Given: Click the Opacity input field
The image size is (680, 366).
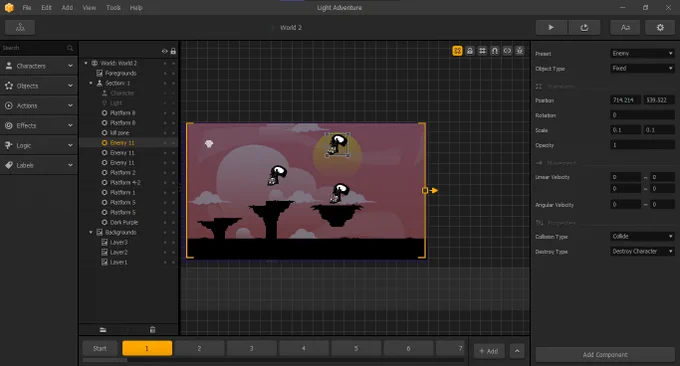Looking at the screenshot, I should click(x=642, y=145).
